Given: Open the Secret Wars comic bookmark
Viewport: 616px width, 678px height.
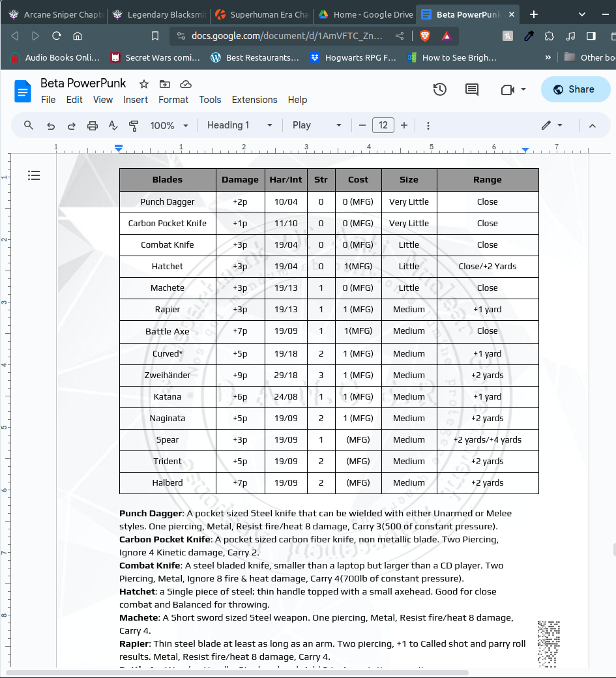Looking at the screenshot, I should [x=156, y=57].
